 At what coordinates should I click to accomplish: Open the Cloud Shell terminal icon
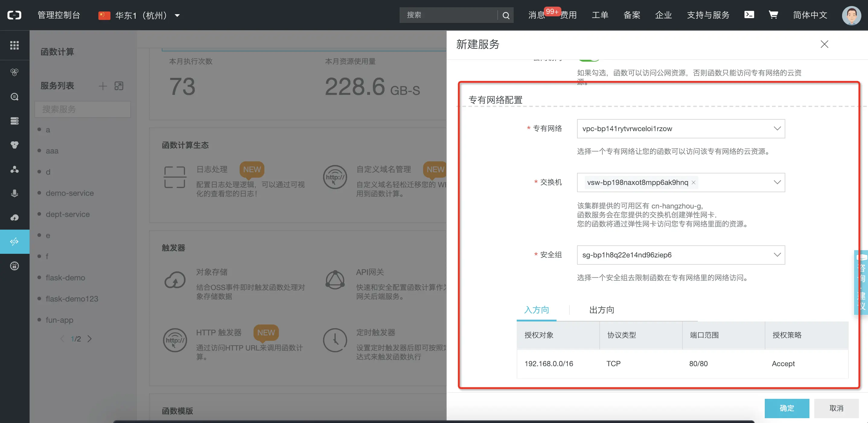pos(749,15)
